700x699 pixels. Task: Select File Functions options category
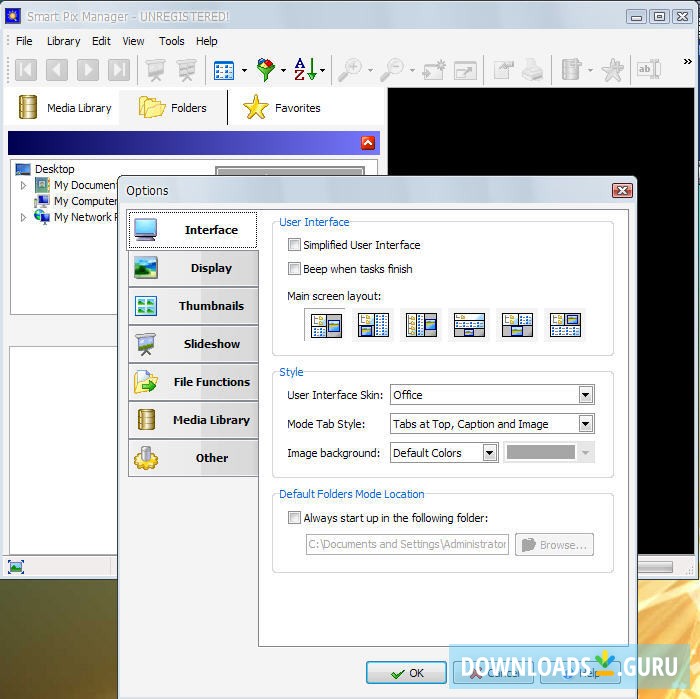click(193, 382)
